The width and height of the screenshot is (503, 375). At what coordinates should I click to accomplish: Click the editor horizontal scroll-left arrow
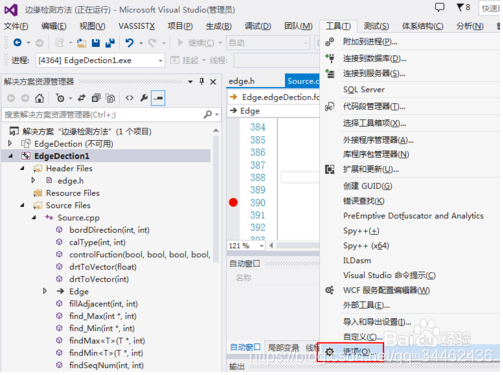271,246
